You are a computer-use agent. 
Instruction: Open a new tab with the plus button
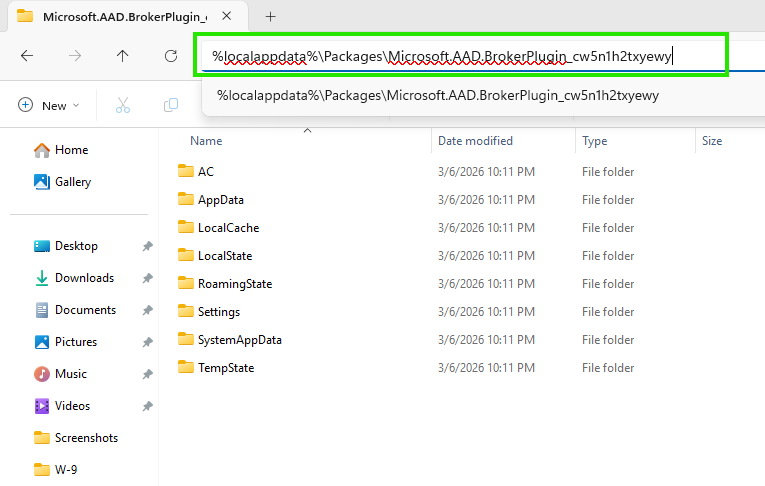(270, 17)
